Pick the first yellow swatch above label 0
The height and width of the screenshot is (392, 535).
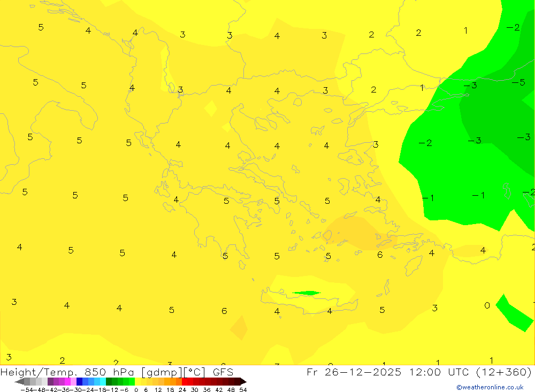[x=138, y=382]
